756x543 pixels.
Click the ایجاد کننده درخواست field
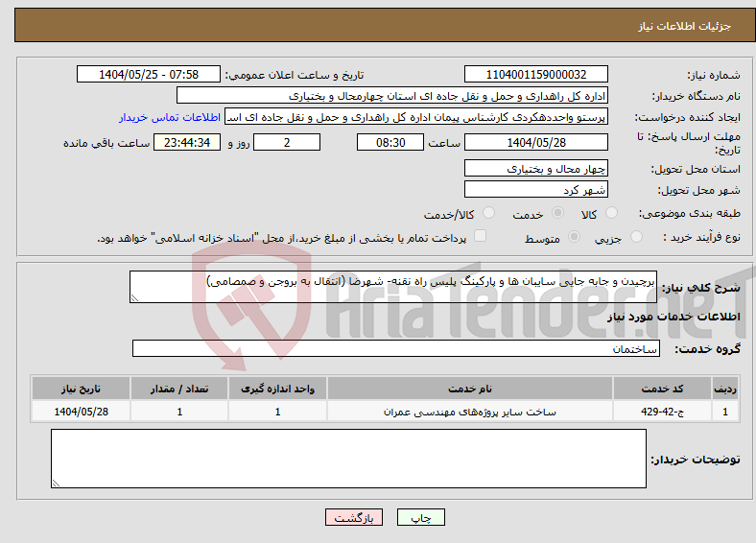click(416, 117)
